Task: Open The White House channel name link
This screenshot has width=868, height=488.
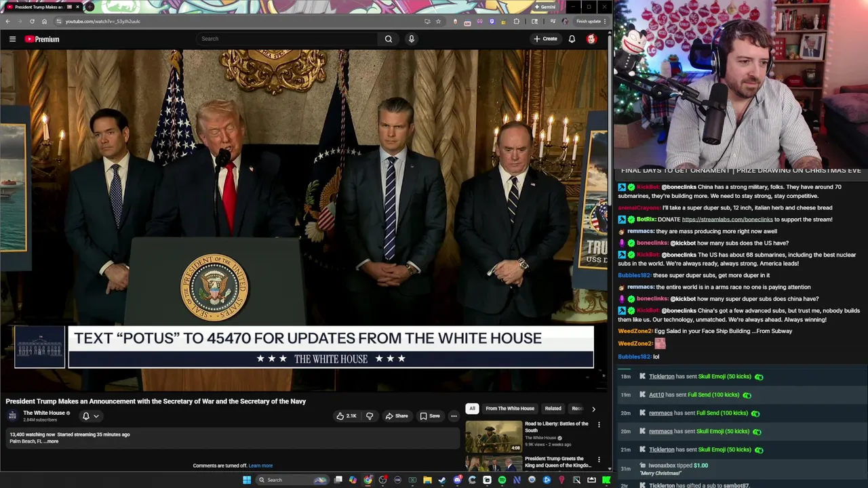Action: (44, 413)
